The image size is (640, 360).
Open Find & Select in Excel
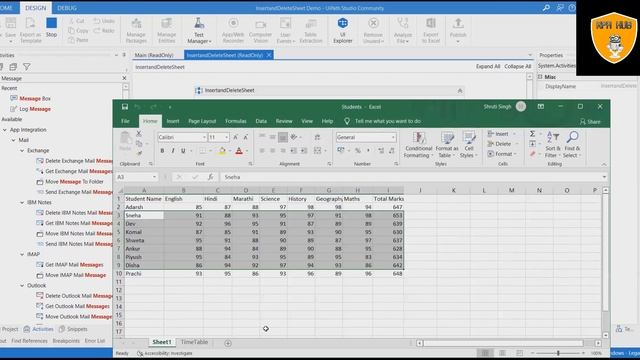tap(572, 145)
